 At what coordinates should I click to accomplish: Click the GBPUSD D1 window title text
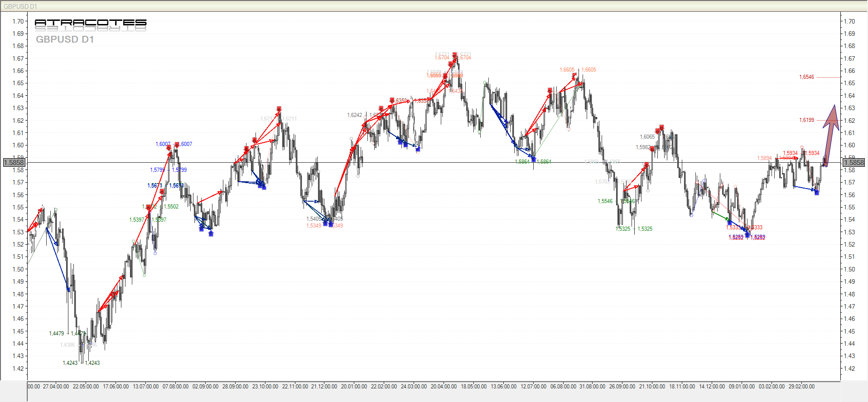click(x=20, y=6)
